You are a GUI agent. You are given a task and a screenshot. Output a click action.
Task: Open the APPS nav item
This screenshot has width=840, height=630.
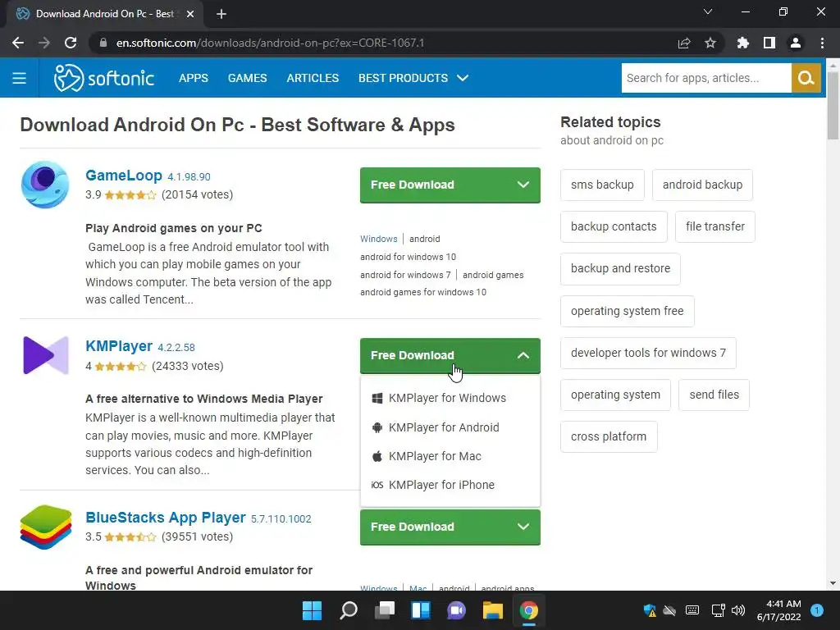194,78
